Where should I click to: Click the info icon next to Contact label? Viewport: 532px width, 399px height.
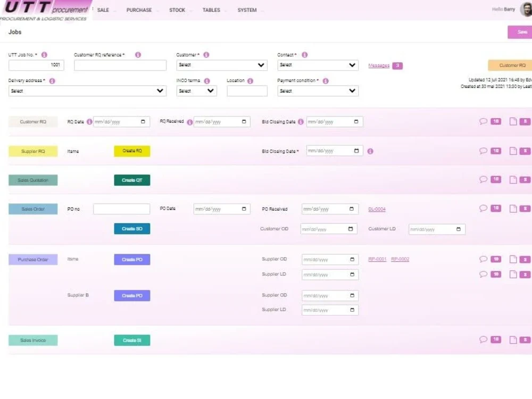click(x=304, y=55)
